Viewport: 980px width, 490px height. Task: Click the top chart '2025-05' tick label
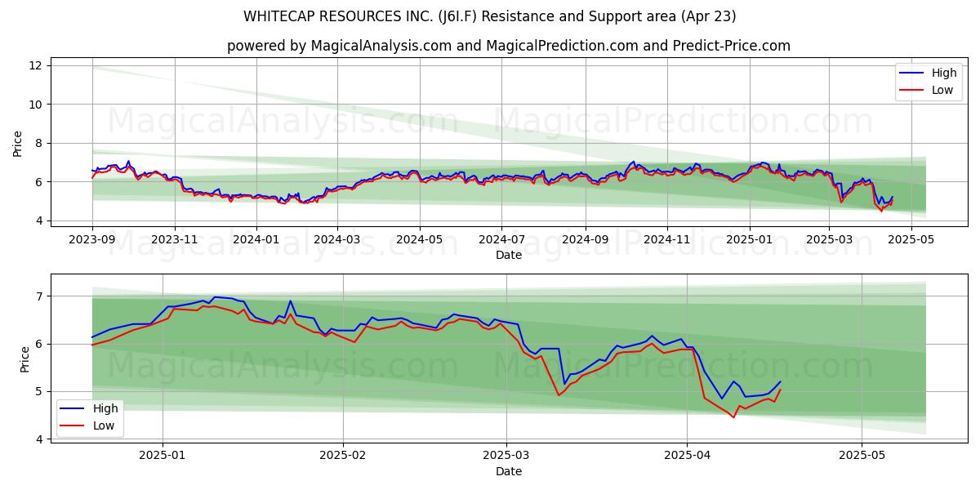pos(911,239)
